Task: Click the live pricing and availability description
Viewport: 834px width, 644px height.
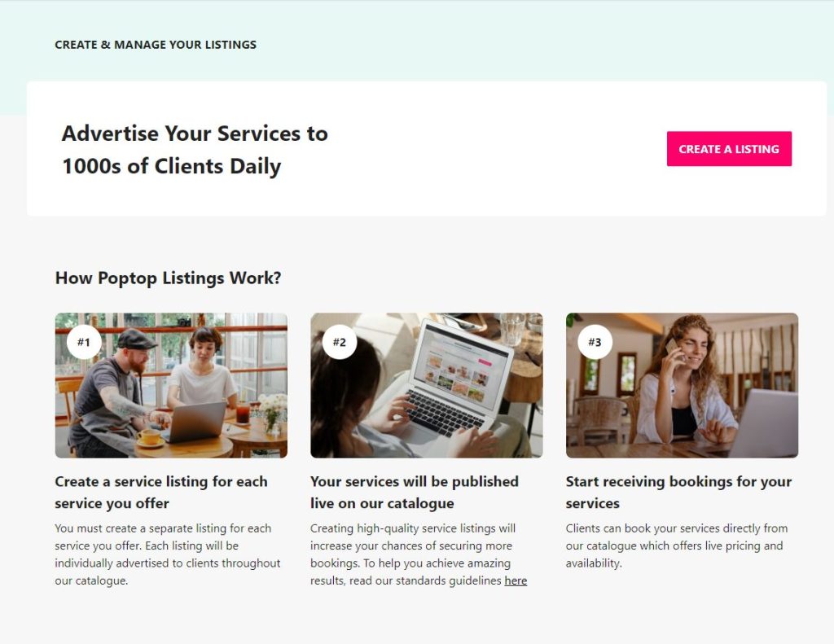Action: [x=677, y=545]
